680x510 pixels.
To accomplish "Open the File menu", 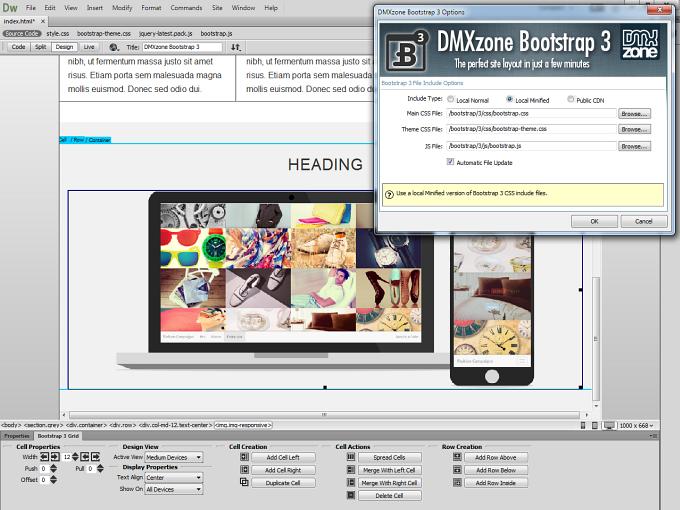I will pyautogui.click(x=30, y=8).
